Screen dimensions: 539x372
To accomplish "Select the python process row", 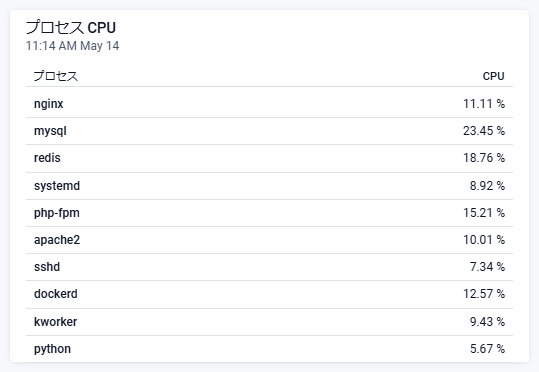I will click(x=269, y=349).
